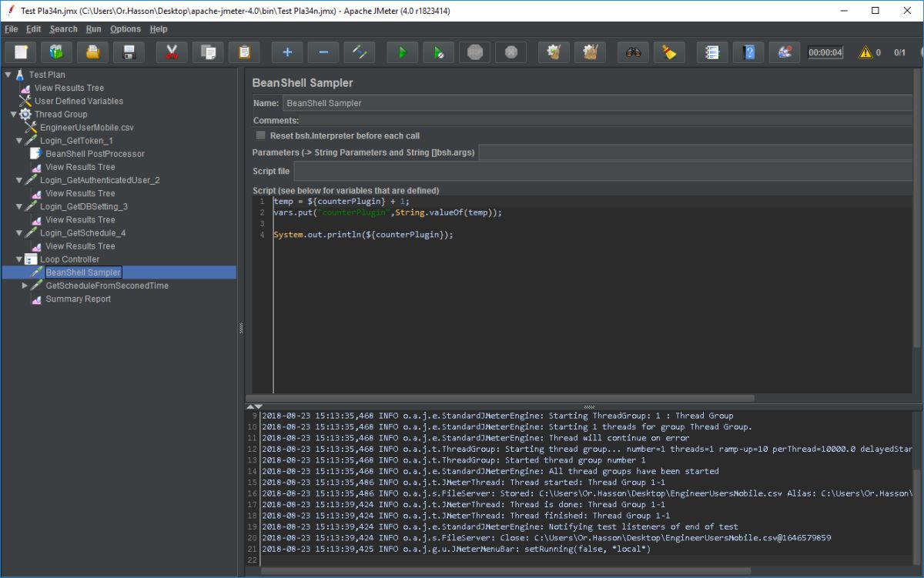Collapse the Login_GetDBSetting_3 node
924x578 pixels.
(19, 206)
